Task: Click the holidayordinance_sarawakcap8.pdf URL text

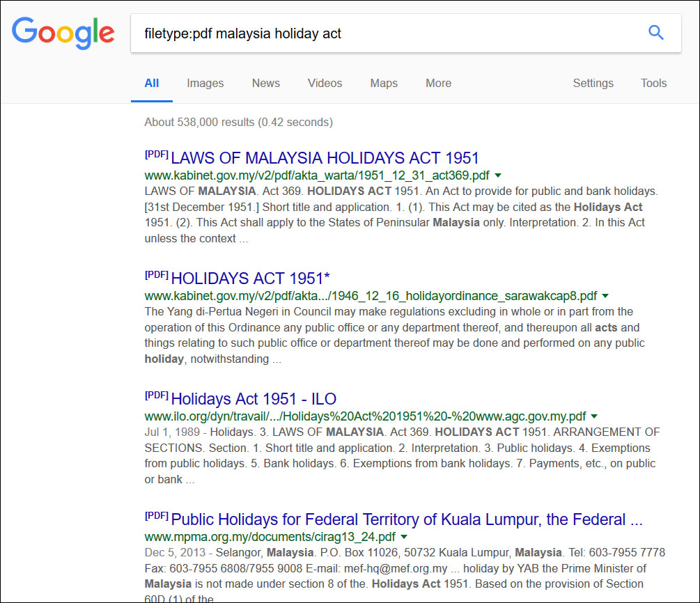Action: pyautogui.click(x=371, y=296)
